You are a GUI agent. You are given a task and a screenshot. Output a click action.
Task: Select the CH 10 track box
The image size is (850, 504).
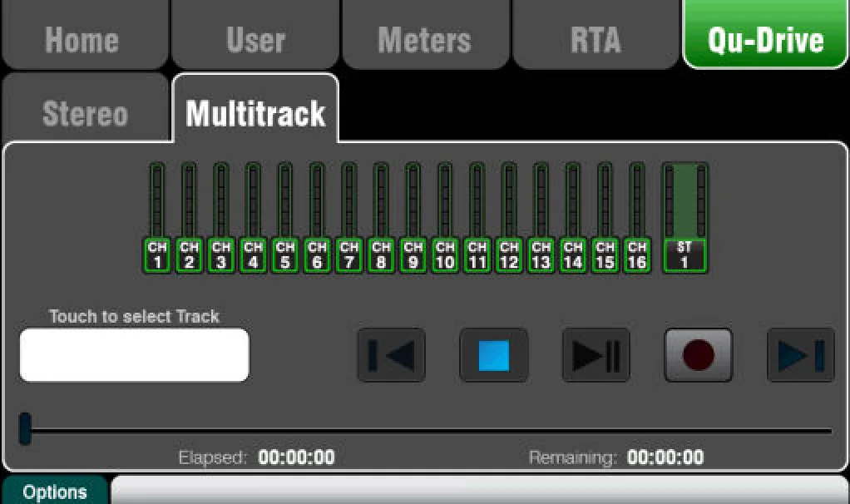[x=445, y=254]
